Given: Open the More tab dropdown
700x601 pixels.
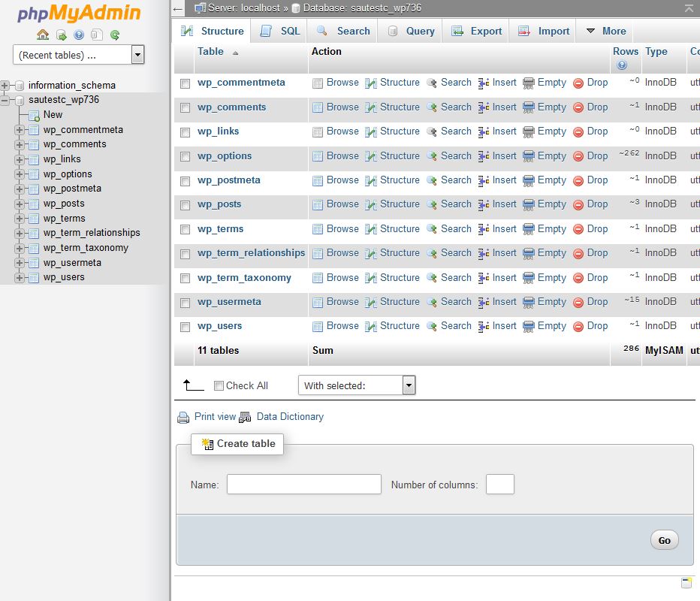Looking at the screenshot, I should (x=605, y=31).
